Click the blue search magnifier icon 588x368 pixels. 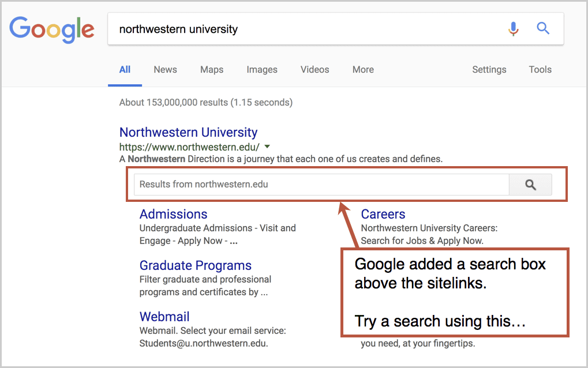coord(542,28)
